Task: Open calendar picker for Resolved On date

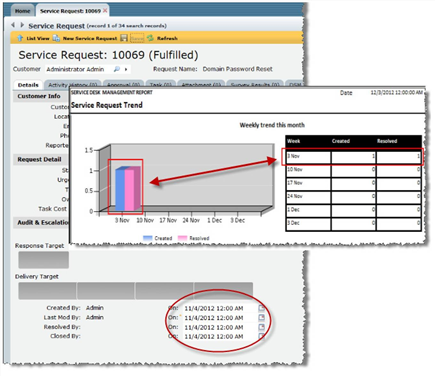Action: pyautogui.click(x=261, y=327)
